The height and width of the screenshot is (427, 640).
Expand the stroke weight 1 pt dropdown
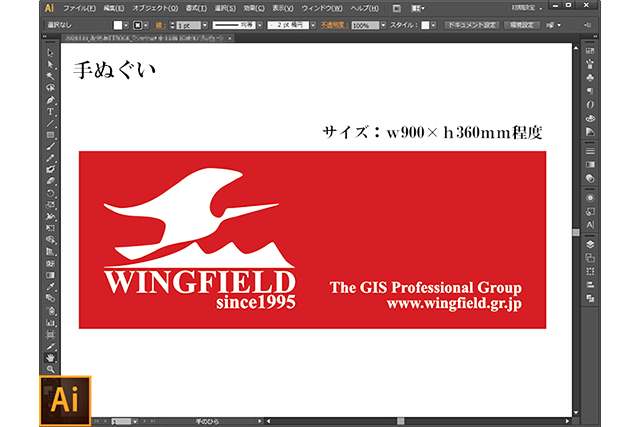tap(188, 25)
